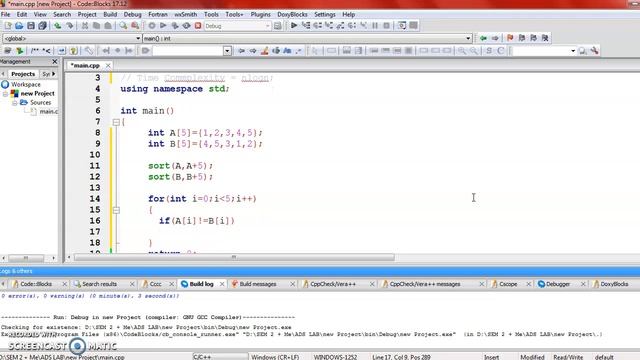Open a file with the folder icon
Image resolution: width=640 pixels, height=360 pixels.
(x=19, y=26)
